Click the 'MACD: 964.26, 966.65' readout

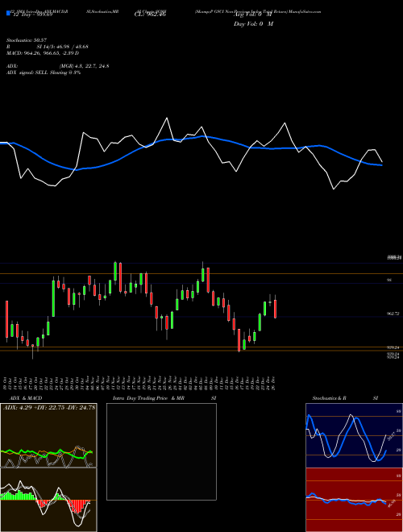[x=43, y=53]
